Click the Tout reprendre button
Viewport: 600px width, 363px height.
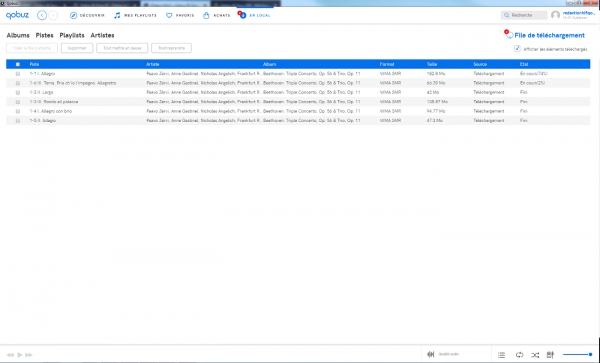(171, 48)
